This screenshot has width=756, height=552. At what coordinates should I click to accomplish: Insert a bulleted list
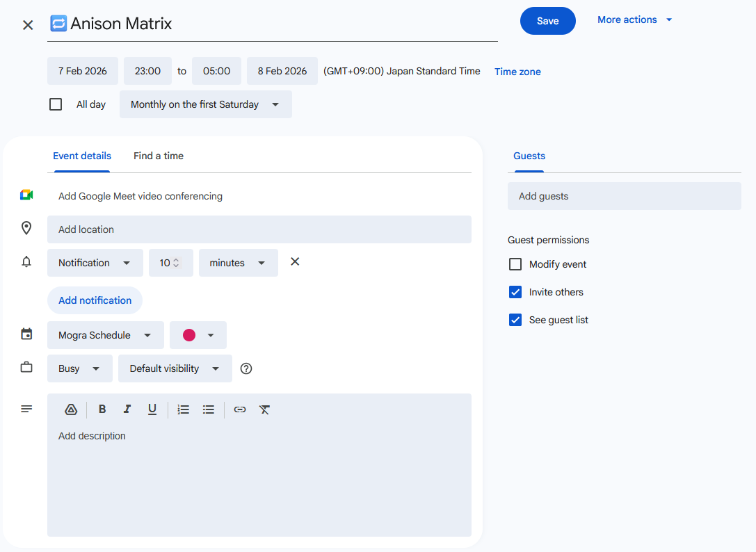(208, 409)
